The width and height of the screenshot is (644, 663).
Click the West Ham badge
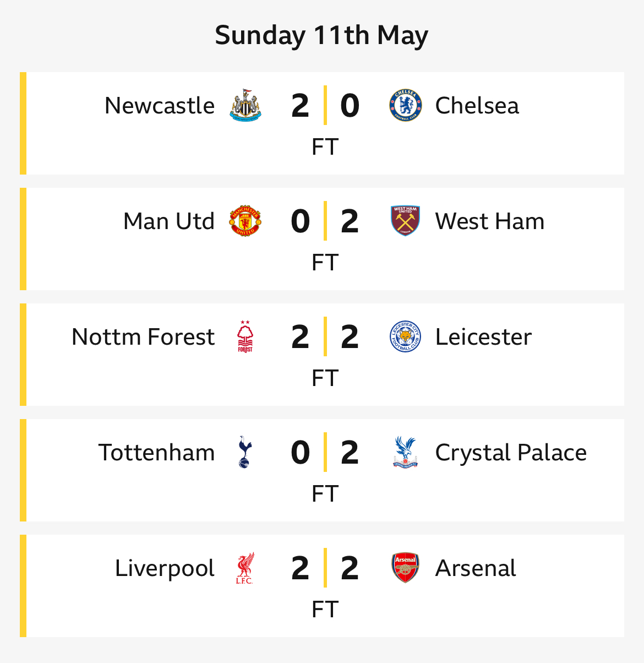pos(405,221)
